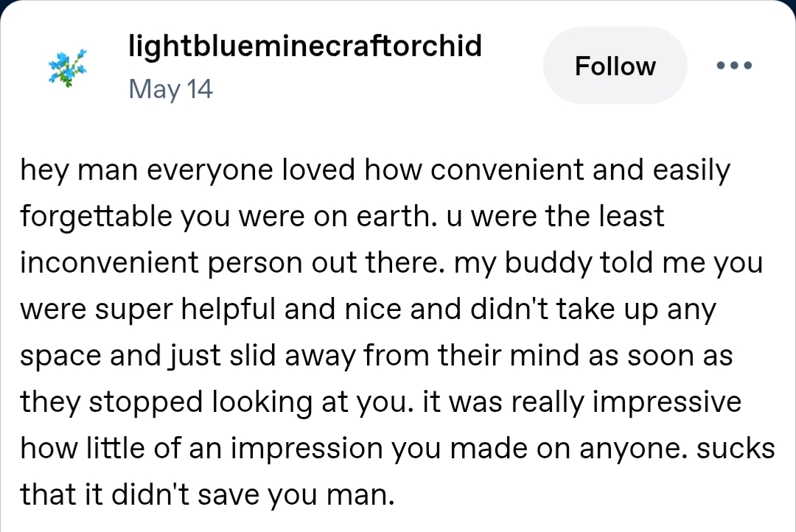
Task: Click the word "space" starting the fifth line
Action: tap(60, 356)
